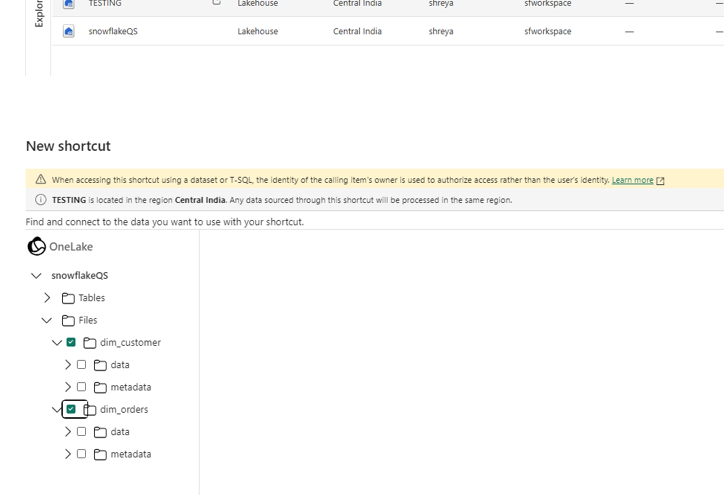Uncheck the dim_orders checkbox
Viewport: 724px width, 495px height.
tap(71, 409)
